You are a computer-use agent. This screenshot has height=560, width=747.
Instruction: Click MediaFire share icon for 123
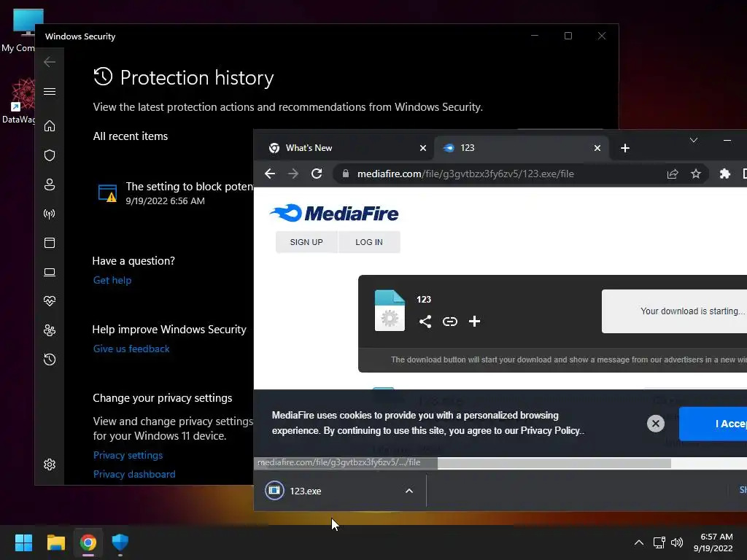(x=425, y=322)
